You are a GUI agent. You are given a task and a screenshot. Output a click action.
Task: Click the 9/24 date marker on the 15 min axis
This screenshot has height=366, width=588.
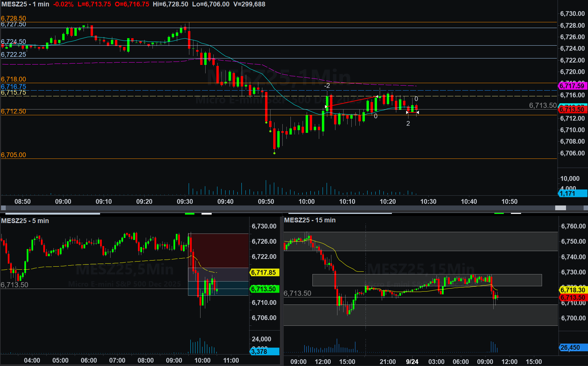point(412,361)
